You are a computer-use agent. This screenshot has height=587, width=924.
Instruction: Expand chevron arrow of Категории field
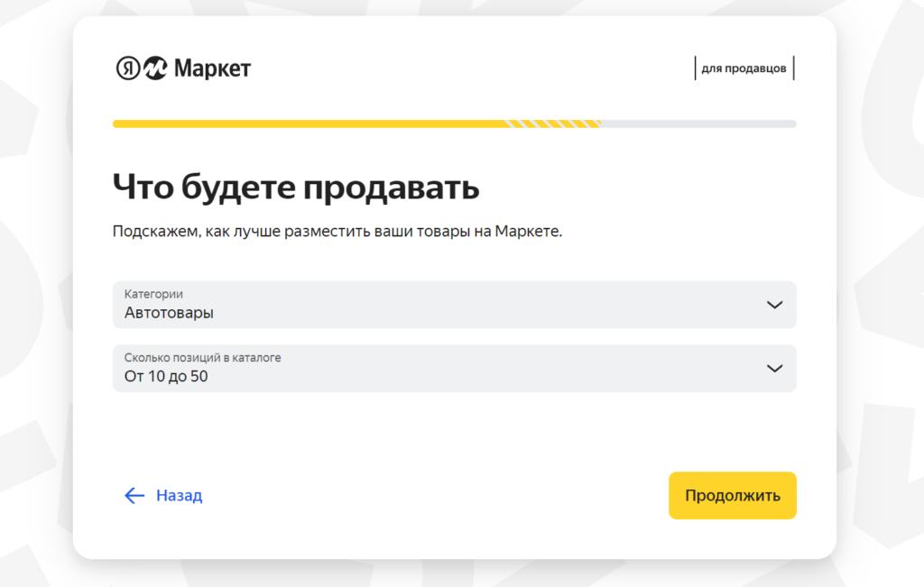click(774, 305)
